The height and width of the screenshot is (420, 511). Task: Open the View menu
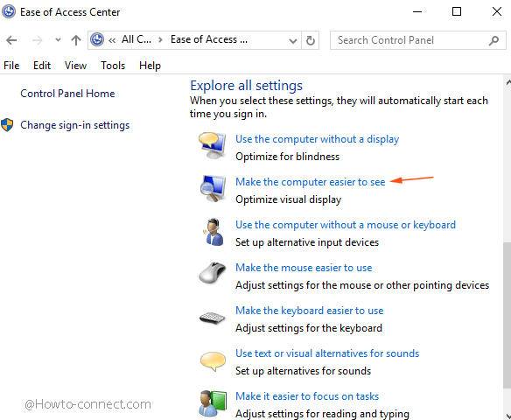pos(75,66)
